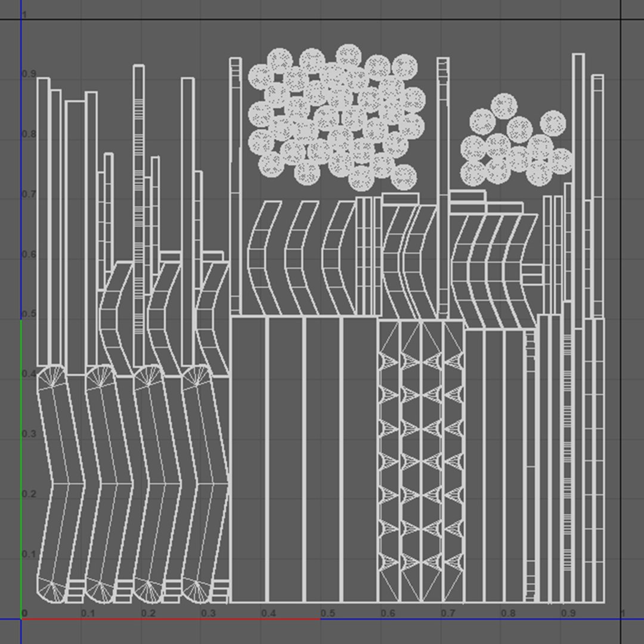The height and width of the screenshot is (644, 644).
Task: Click the 0.5 label on vertical axis
Action: pyautogui.click(x=29, y=314)
